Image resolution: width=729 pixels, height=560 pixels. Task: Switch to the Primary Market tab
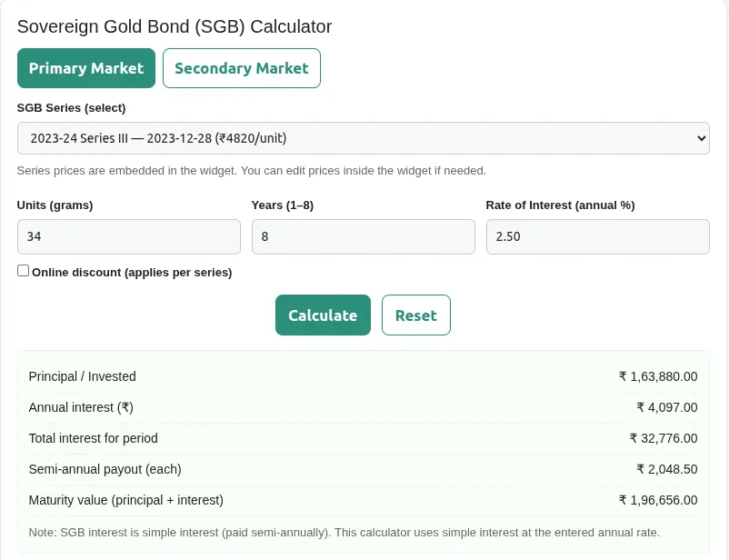[86, 68]
